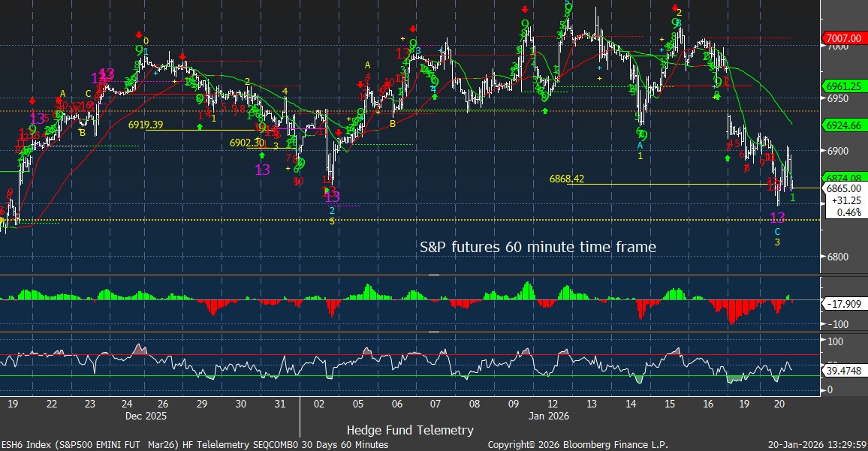Click the Jan 2026 date axis label

click(x=551, y=415)
